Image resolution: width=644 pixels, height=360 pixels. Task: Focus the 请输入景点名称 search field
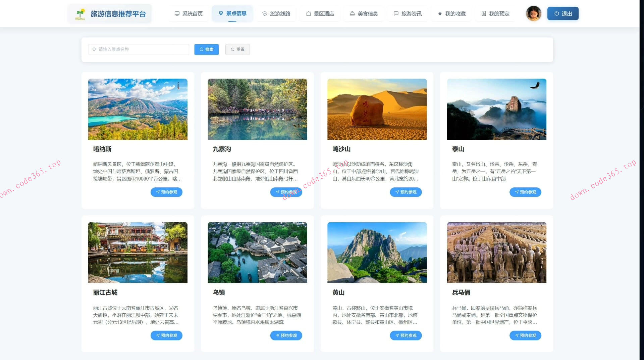pyautogui.click(x=139, y=49)
